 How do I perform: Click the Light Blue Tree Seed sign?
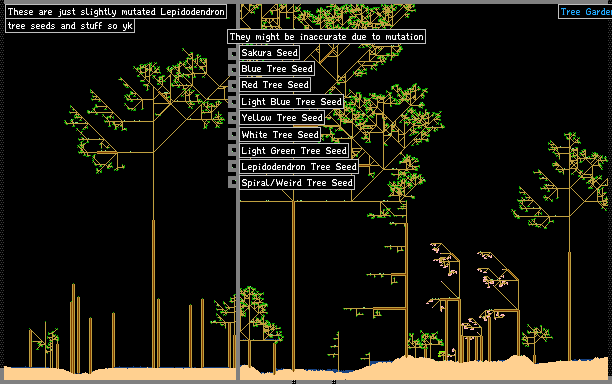click(291, 102)
